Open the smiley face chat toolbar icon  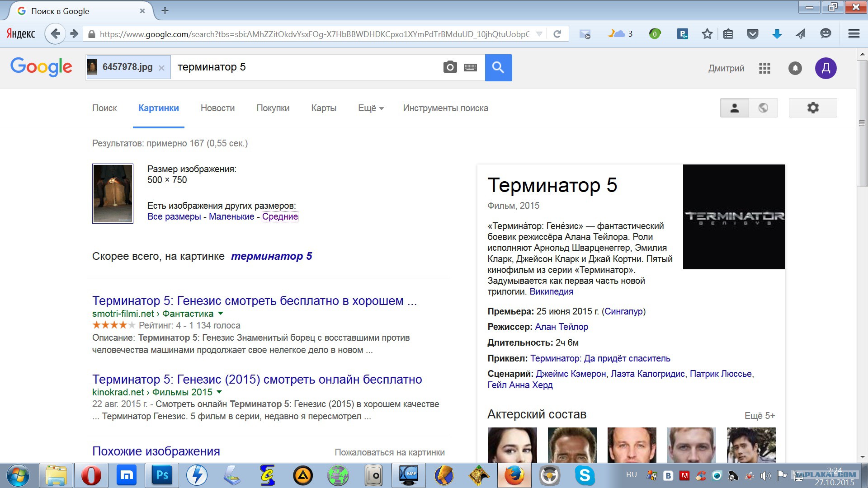coord(826,34)
